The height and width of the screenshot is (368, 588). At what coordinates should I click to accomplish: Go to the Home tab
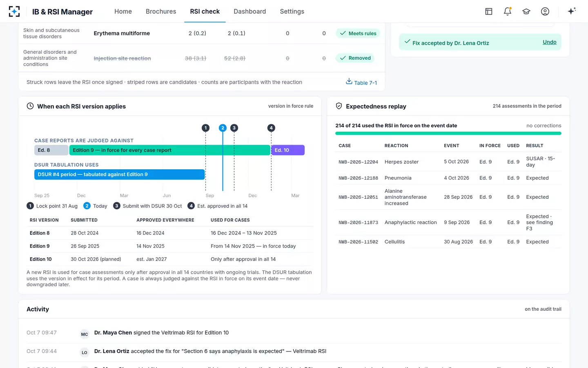pyautogui.click(x=123, y=11)
